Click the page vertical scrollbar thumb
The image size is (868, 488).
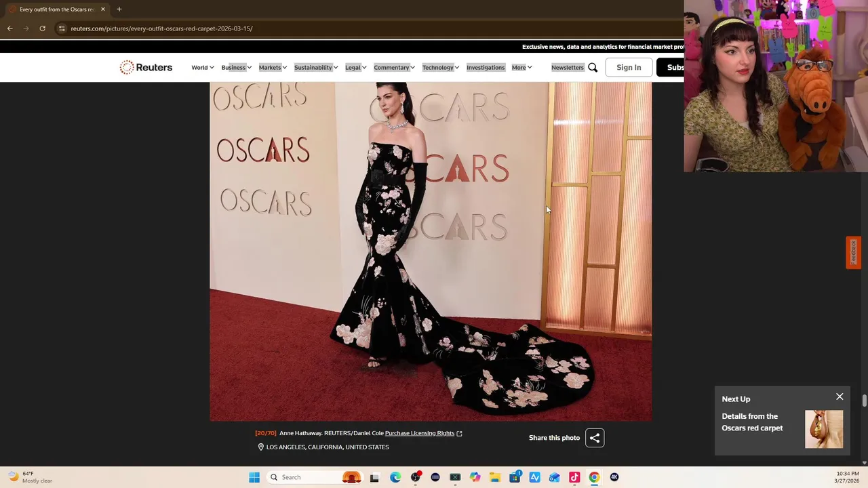click(x=864, y=401)
